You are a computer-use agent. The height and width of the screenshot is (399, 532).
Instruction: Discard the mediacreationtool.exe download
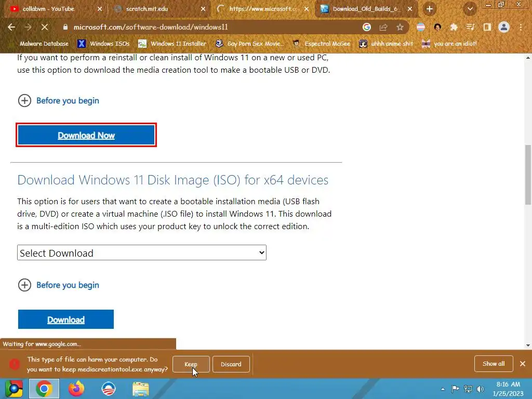(231, 364)
